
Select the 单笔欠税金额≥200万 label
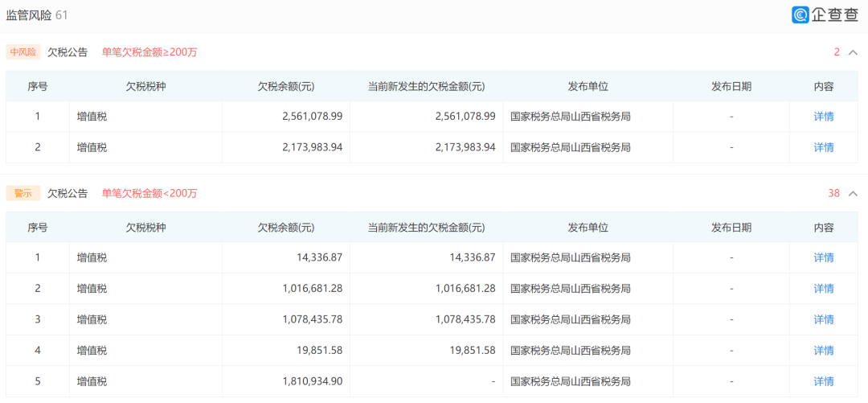coord(149,52)
